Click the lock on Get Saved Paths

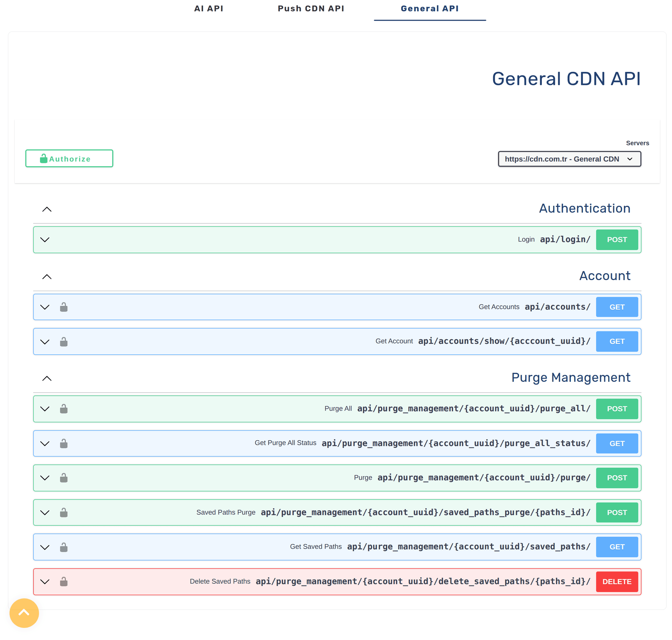click(x=64, y=547)
